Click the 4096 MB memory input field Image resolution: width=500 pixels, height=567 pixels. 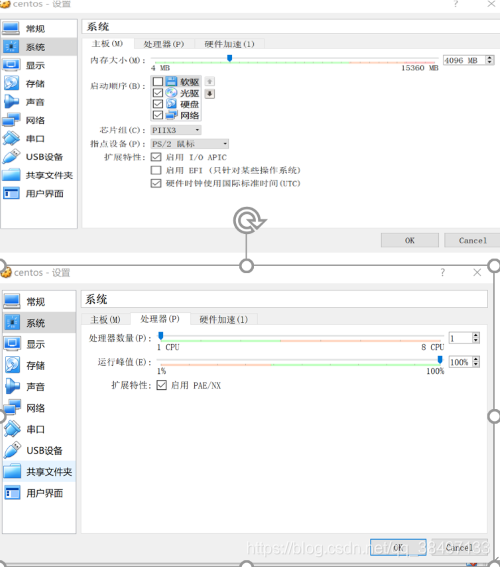tap(465, 60)
